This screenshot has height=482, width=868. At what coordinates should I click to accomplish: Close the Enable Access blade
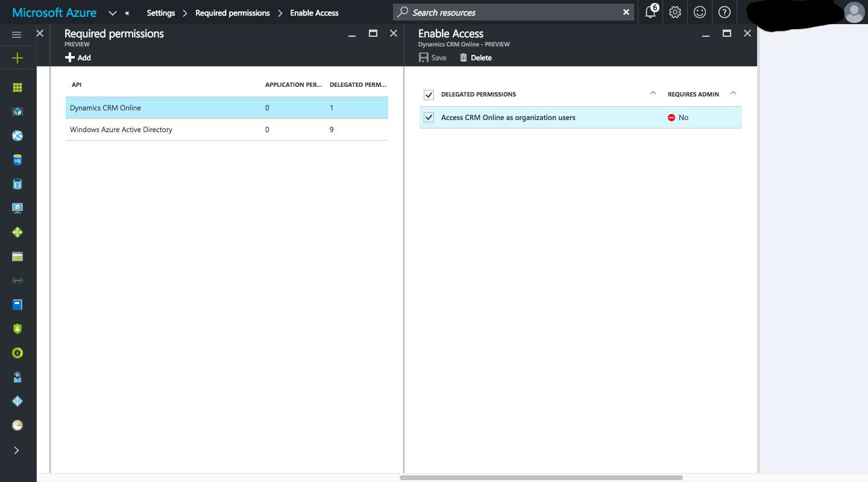(747, 34)
